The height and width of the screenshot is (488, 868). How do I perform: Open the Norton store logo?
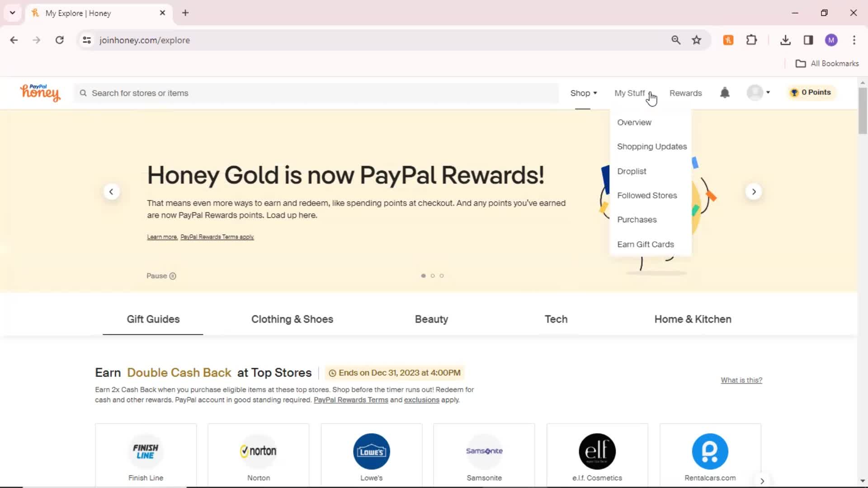[x=258, y=451]
